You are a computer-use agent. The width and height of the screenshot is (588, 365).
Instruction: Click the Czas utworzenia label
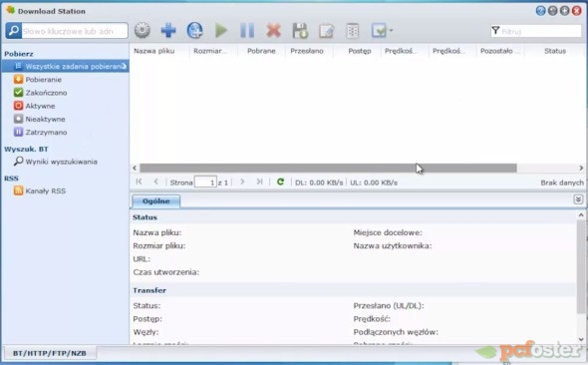(x=165, y=272)
